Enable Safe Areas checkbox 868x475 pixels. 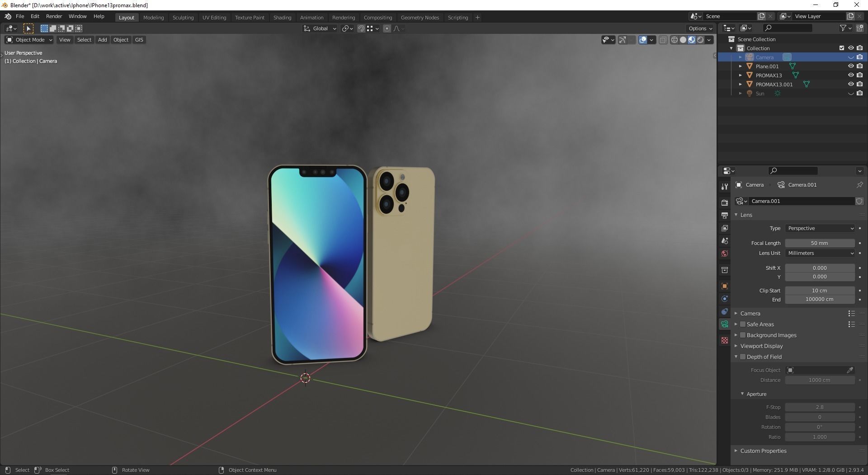[x=743, y=324]
